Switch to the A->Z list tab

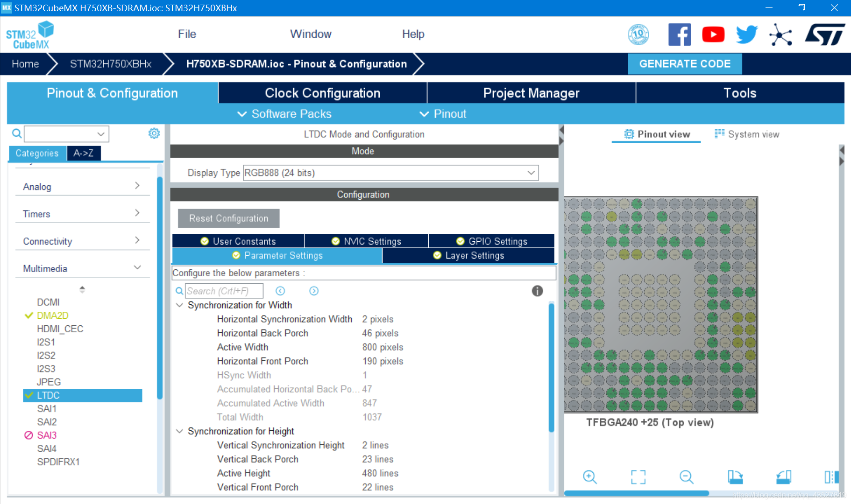[84, 153]
